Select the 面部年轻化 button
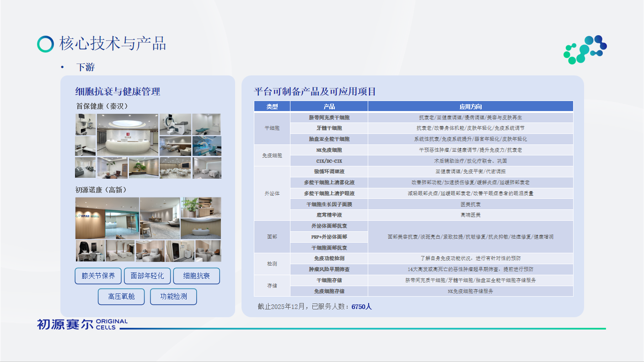Viewport: 644px width, 362px height. [x=147, y=276]
